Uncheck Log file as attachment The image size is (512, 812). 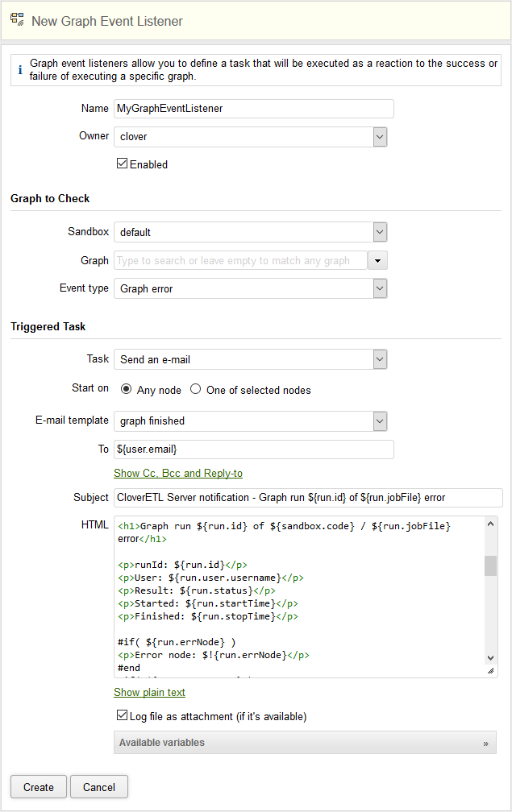tap(123, 715)
